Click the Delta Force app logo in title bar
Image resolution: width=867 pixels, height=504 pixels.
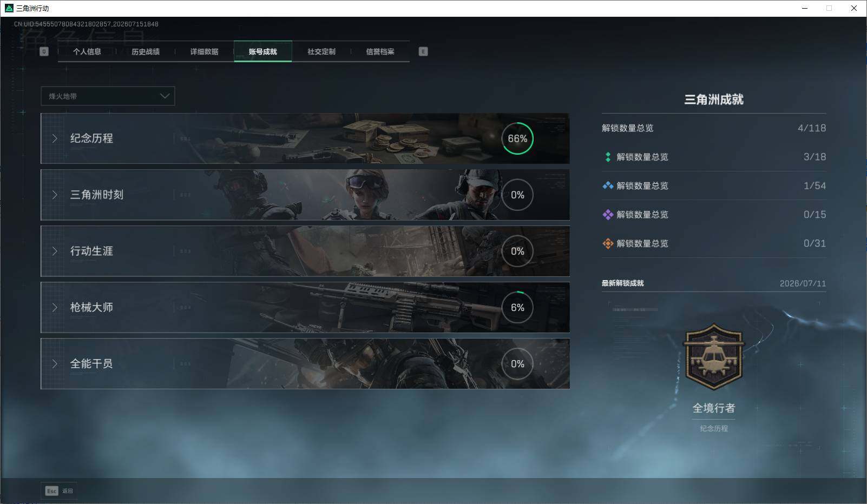point(9,8)
